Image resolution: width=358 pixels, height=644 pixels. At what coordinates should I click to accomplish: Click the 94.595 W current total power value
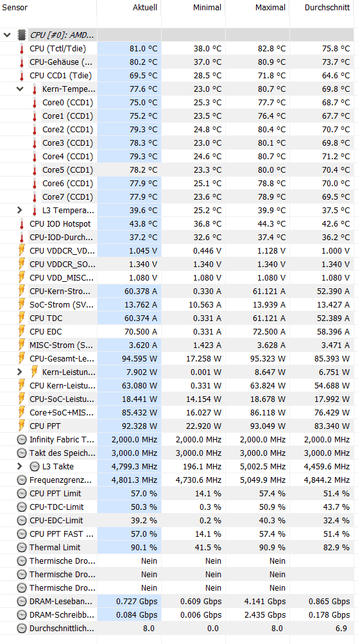140,359
